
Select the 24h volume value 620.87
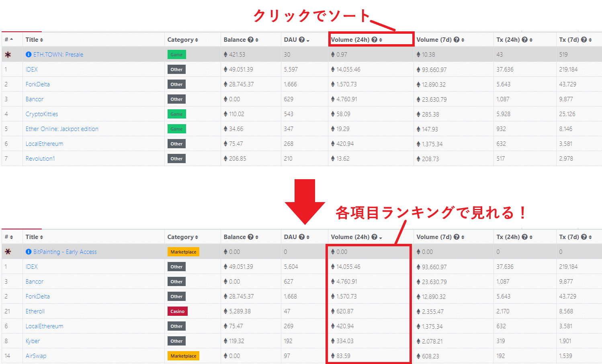[345, 311]
